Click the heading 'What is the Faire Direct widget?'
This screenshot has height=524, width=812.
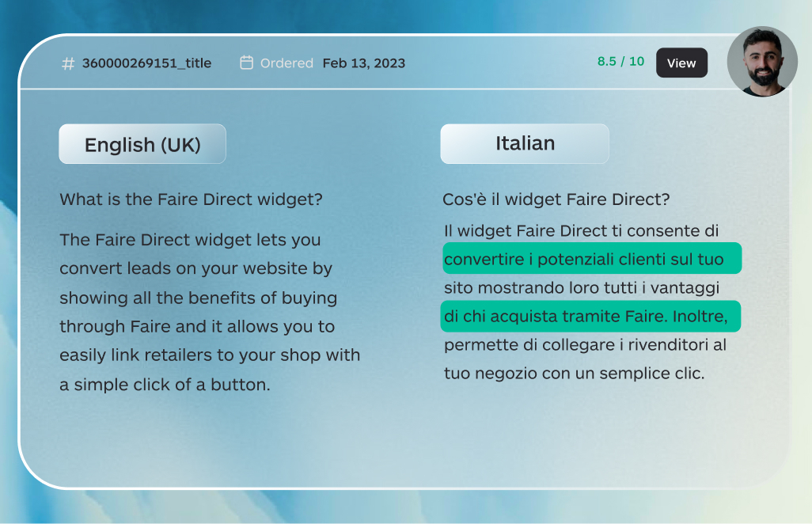click(191, 199)
